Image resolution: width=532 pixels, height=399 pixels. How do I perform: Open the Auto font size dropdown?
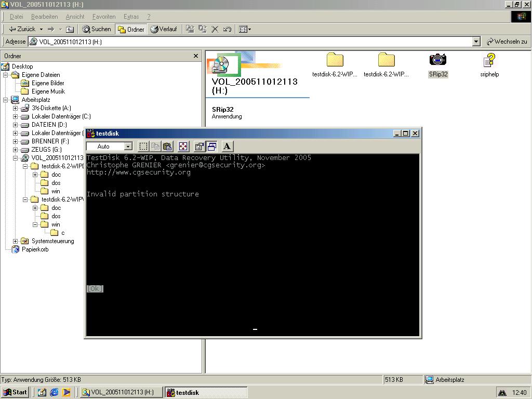[128, 147]
